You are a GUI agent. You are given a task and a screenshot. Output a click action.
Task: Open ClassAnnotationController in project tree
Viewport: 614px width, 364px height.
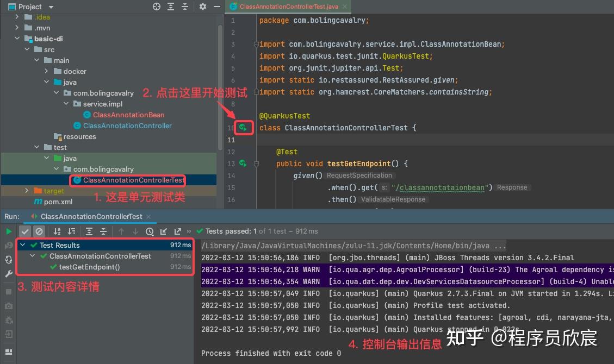(127, 126)
